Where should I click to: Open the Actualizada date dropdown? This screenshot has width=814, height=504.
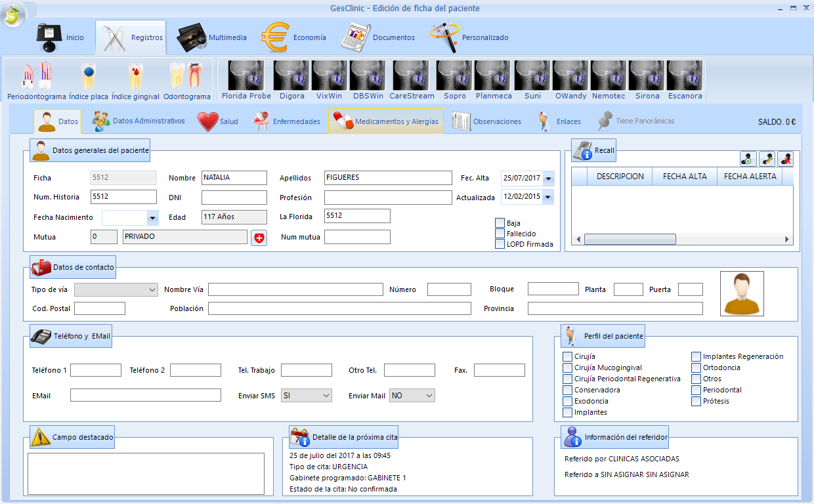(548, 196)
